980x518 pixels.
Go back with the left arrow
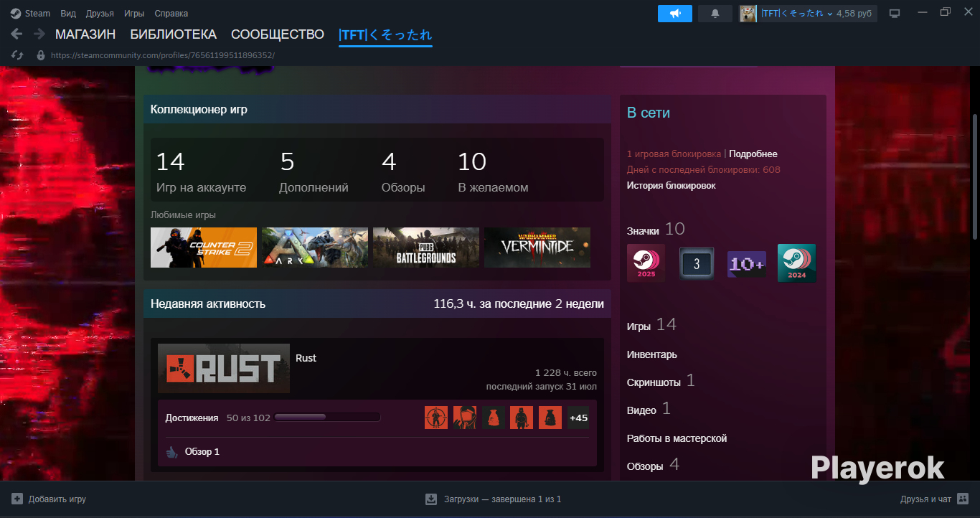point(17,34)
